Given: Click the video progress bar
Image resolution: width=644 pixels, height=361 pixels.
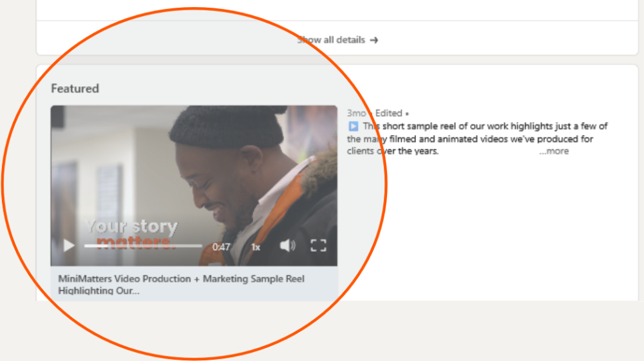Looking at the screenshot, I should (x=143, y=246).
